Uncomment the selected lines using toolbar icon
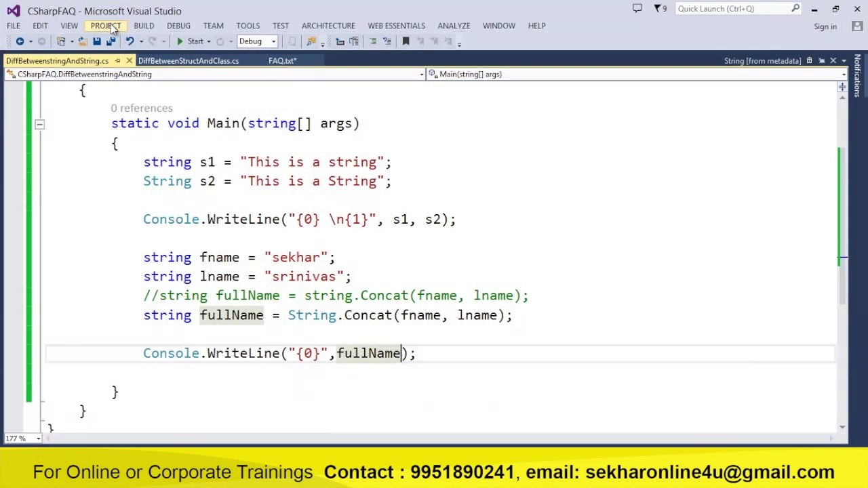The width and height of the screenshot is (868, 488). (387, 41)
